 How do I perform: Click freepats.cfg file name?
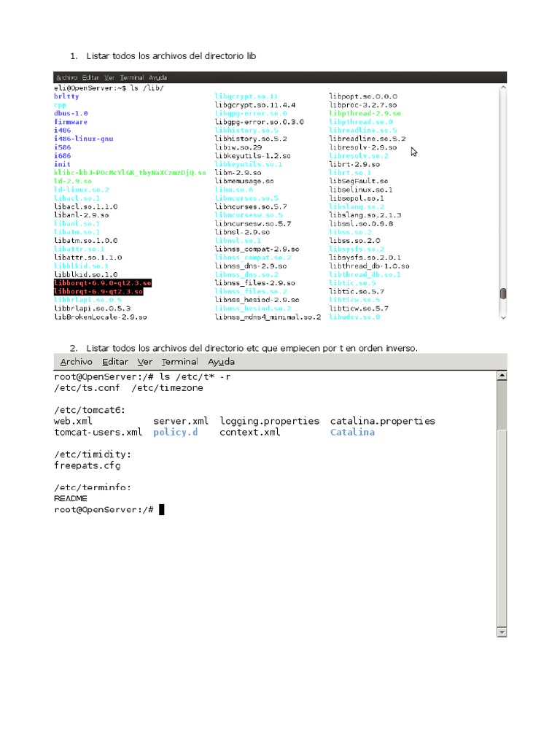click(x=87, y=465)
